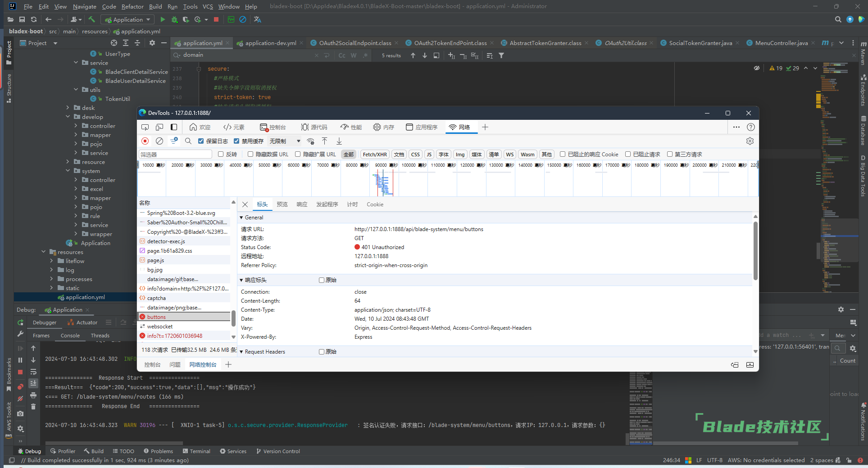Screen dimensions: 868x468
Task: Click network list vertical scrollbar thumb
Action: tap(233, 318)
